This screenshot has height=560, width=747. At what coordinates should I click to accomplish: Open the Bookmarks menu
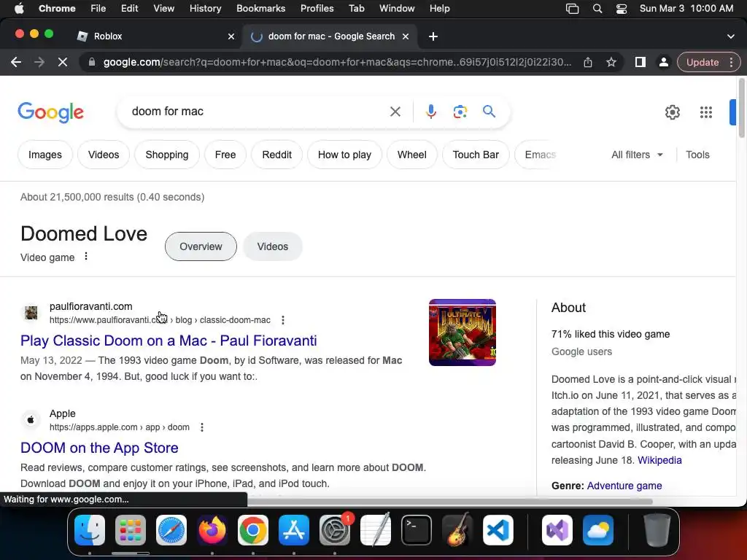click(x=260, y=9)
